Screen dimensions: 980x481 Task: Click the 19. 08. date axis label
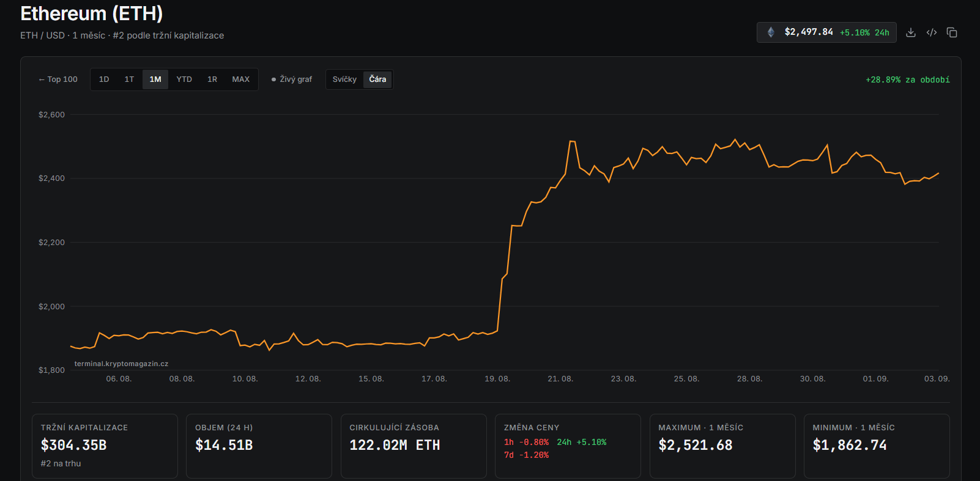pyautogui.click(x=497, y=379)
